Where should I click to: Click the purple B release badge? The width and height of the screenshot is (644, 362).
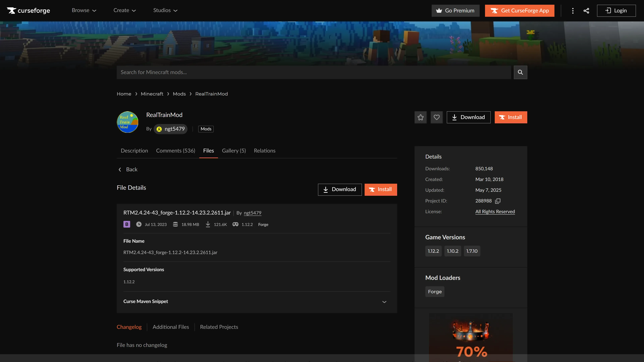point(126,224)
